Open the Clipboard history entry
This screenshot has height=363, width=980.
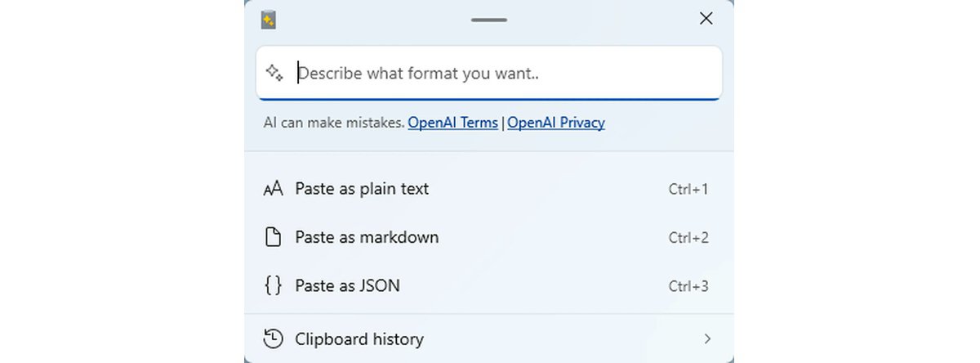[x=359, y=338]
